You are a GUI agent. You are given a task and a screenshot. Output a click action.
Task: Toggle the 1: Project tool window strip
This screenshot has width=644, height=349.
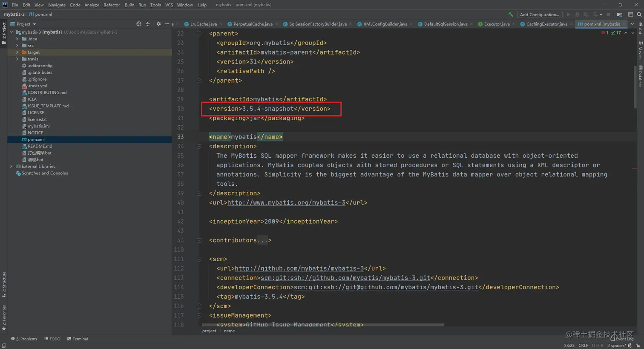[4, 33]
